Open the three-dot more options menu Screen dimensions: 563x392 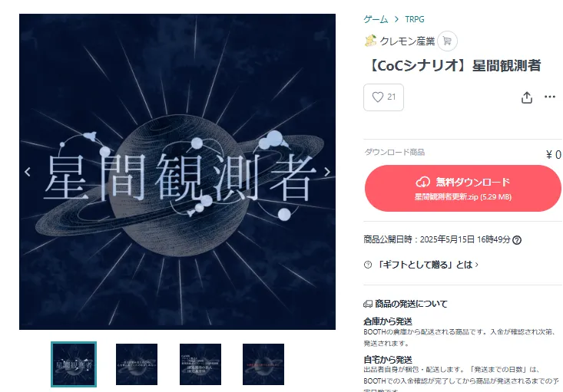point(550,97)
